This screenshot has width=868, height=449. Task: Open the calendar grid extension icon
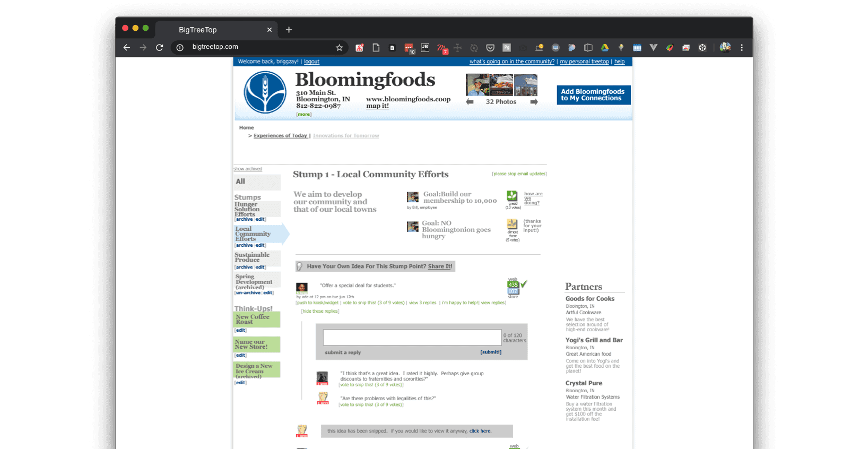click(637, 47)
